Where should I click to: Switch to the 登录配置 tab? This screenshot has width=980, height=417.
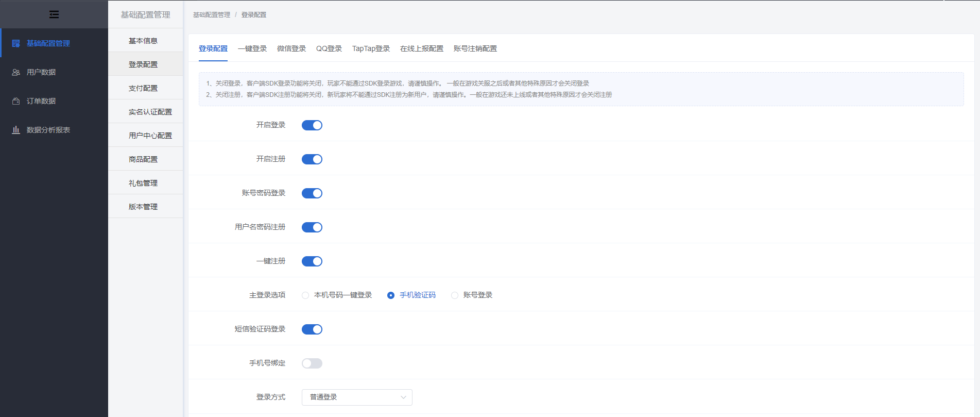tap(213, 48)
